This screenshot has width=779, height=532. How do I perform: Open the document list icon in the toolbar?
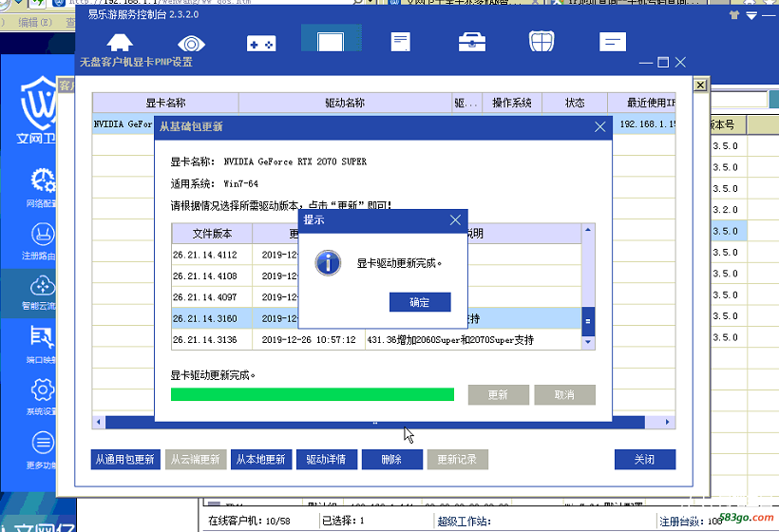[401, 43]
